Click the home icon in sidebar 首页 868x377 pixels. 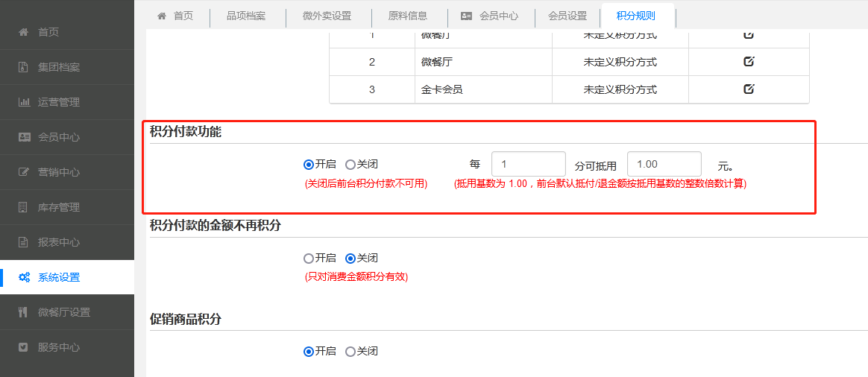point(24,32)
